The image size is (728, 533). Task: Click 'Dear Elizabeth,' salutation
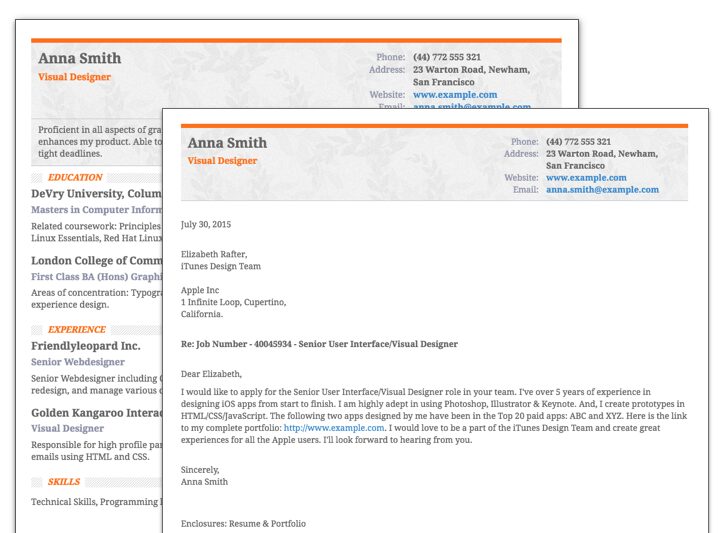click(211, 374)
